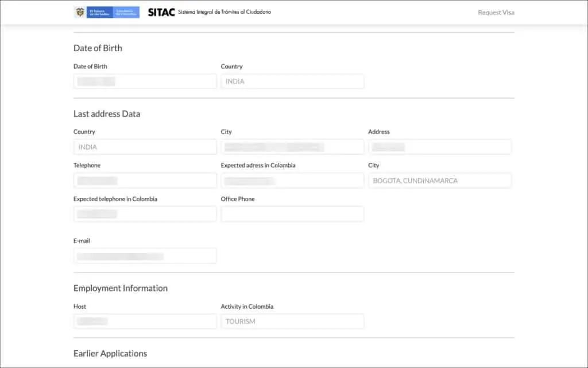Select the birth Country field showing INDIA
This screenshot has height=368, width=588.
coord(292,81)
